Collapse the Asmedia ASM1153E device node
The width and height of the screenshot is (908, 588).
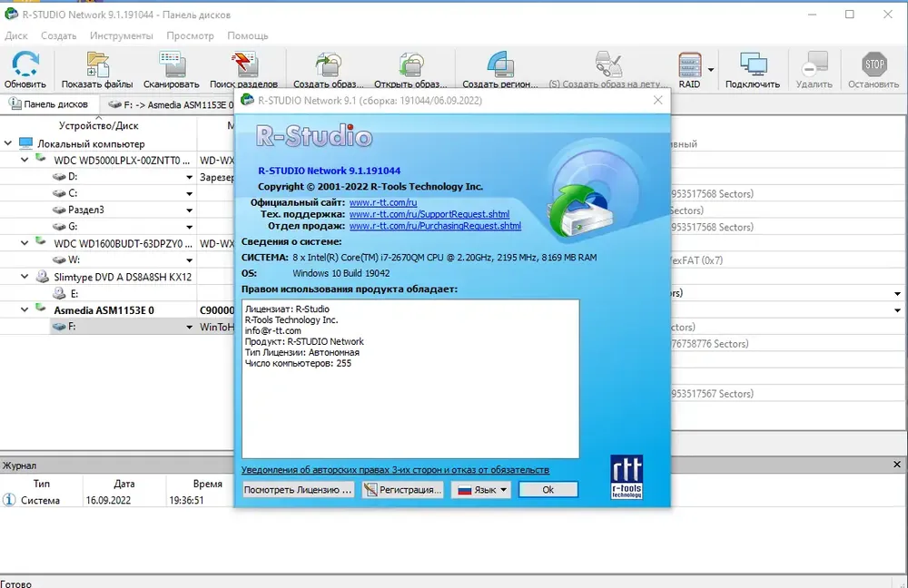coord(25,309)
